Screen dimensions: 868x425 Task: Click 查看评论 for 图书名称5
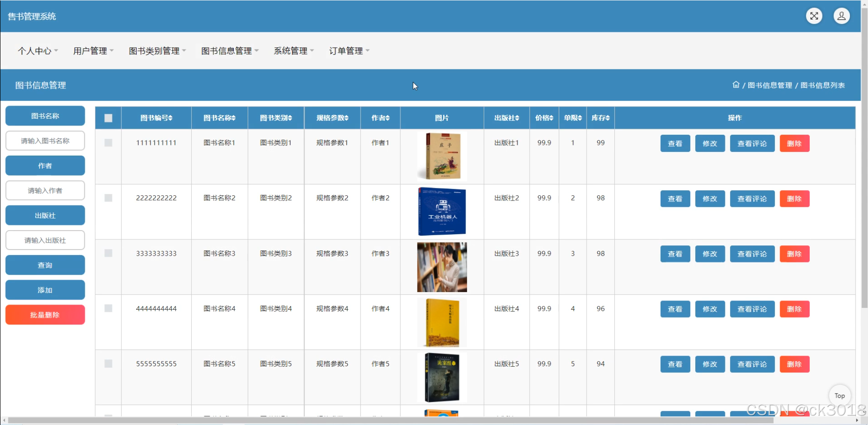pos(752,364)
